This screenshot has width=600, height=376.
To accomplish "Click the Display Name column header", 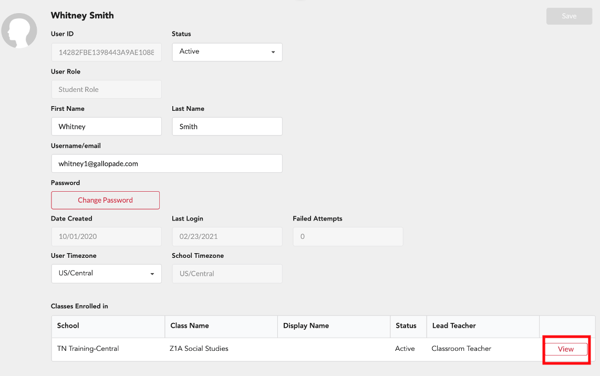I will point(334,326).
